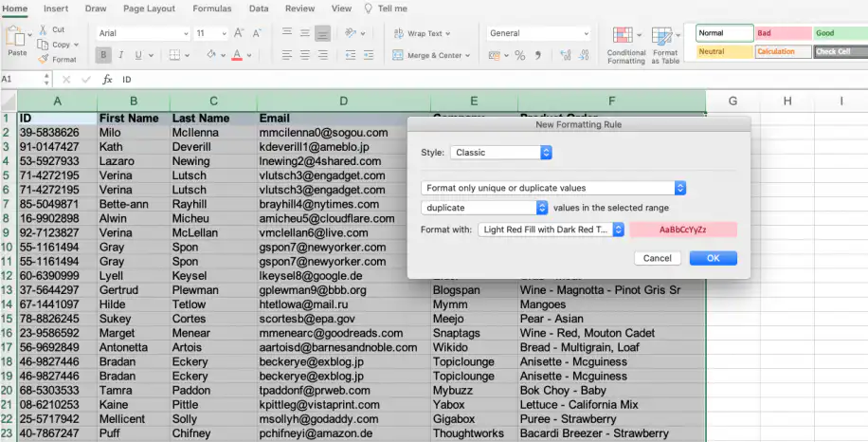Open Format as Table
Viewport: 868px width, 442px height.
click(x=665, y=46)
